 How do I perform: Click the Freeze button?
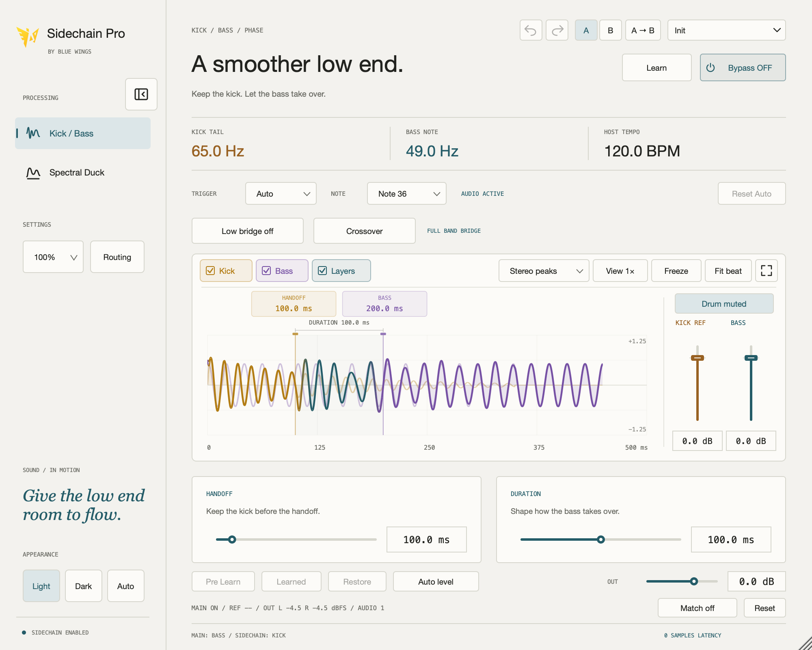click(x=676, y=271)
